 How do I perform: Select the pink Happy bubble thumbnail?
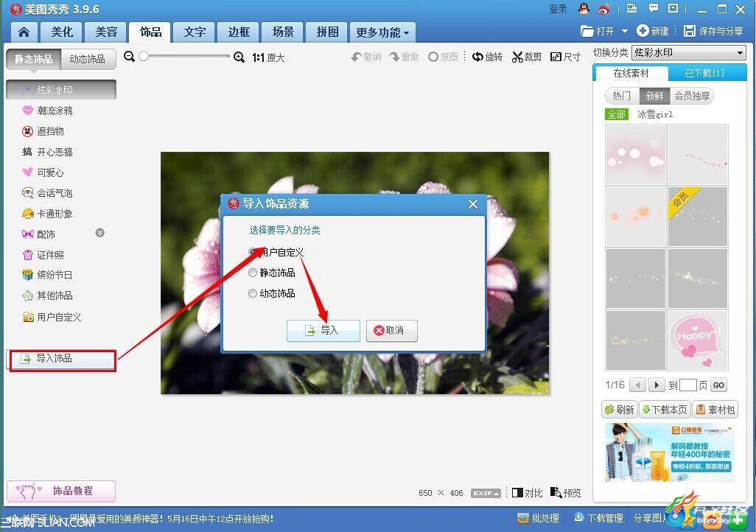point(698,340)
